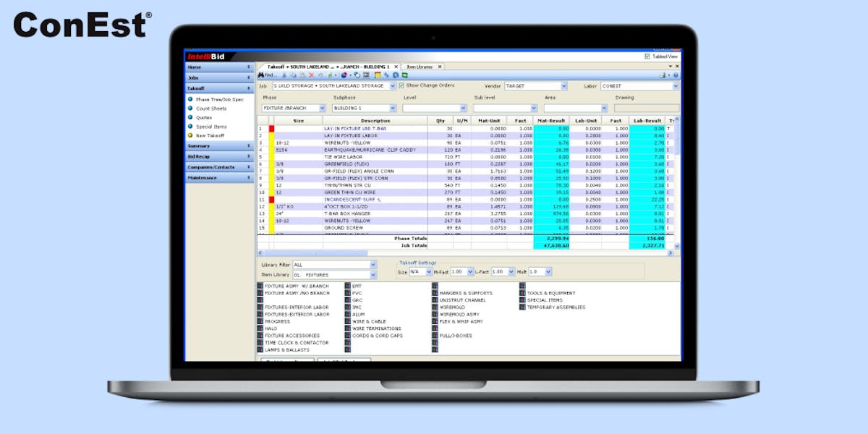Open LAMPS & BALLASTS library icon
The image size is (868, 434).
click(x=260, y=350)
